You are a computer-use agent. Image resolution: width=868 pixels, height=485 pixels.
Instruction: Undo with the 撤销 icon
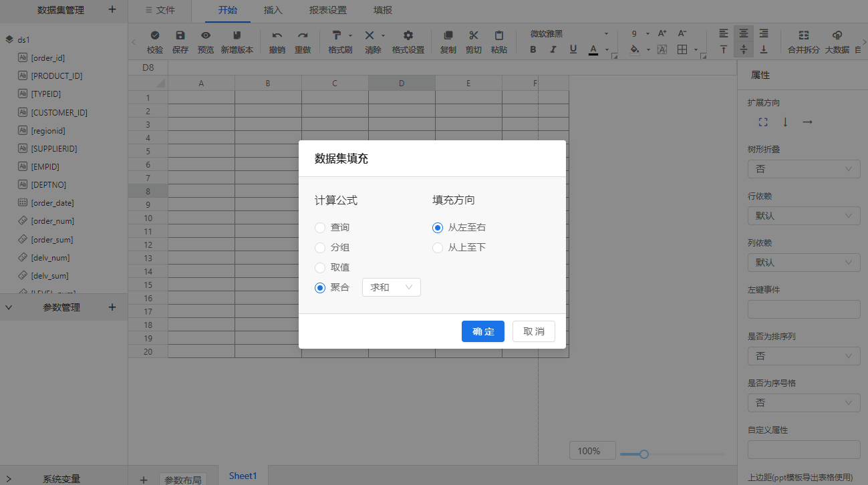point(277,35)
